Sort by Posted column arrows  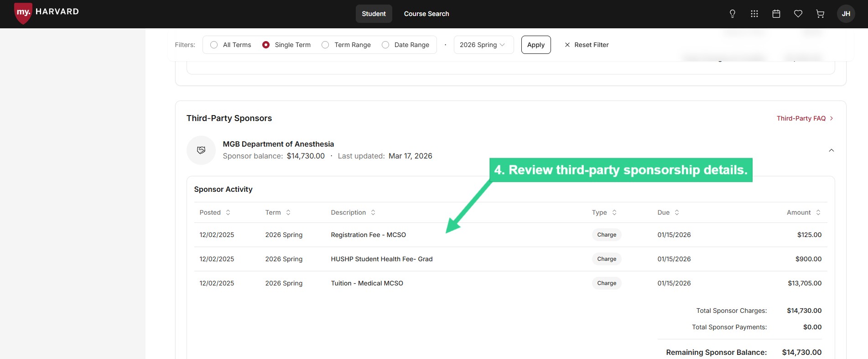coord(228,212)
